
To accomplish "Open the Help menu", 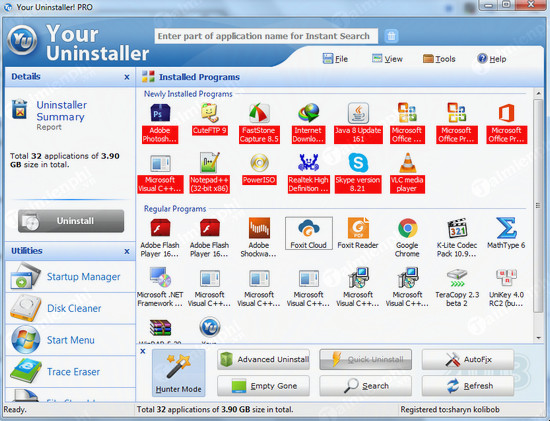I will click(491, 59).
